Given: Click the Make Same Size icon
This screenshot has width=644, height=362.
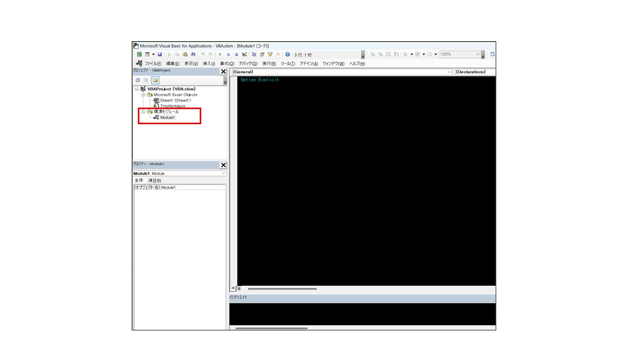Looking at the screenshot, I should [430, 54].
